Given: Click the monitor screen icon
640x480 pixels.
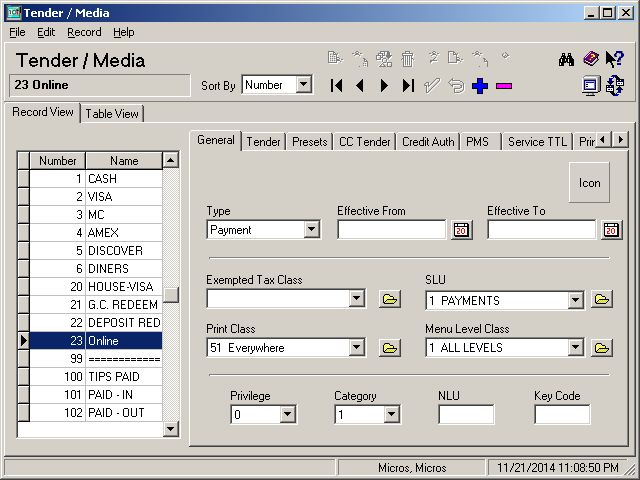Looking at the screenshot, I should (x=591, y=86).
